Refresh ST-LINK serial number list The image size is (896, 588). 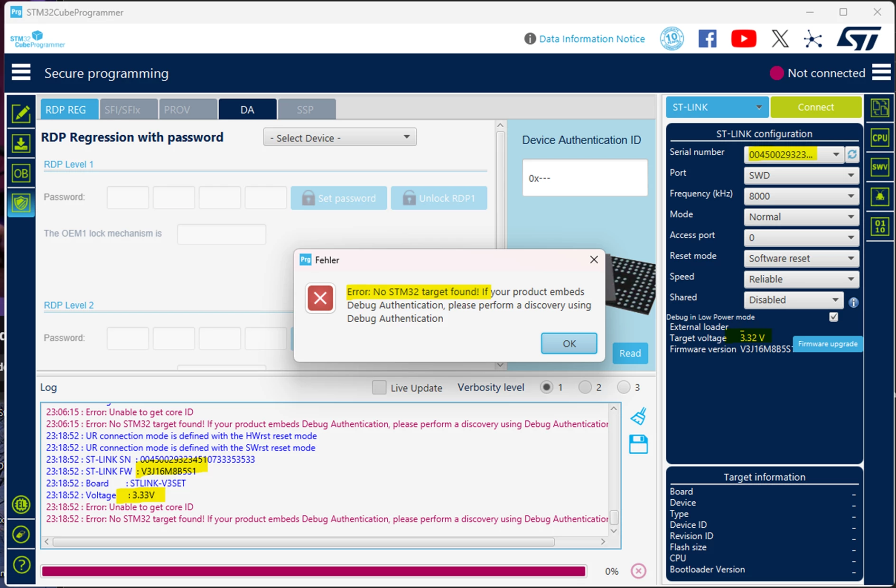852,154
